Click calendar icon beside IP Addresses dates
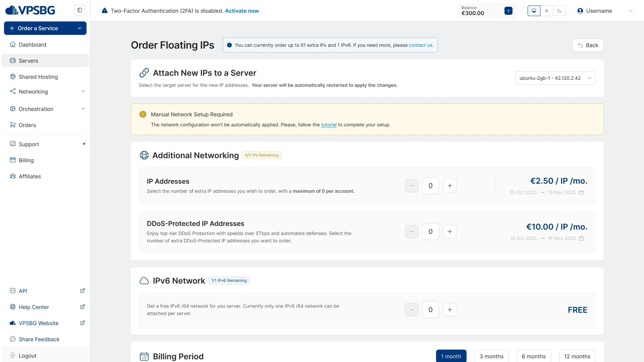 581,192
